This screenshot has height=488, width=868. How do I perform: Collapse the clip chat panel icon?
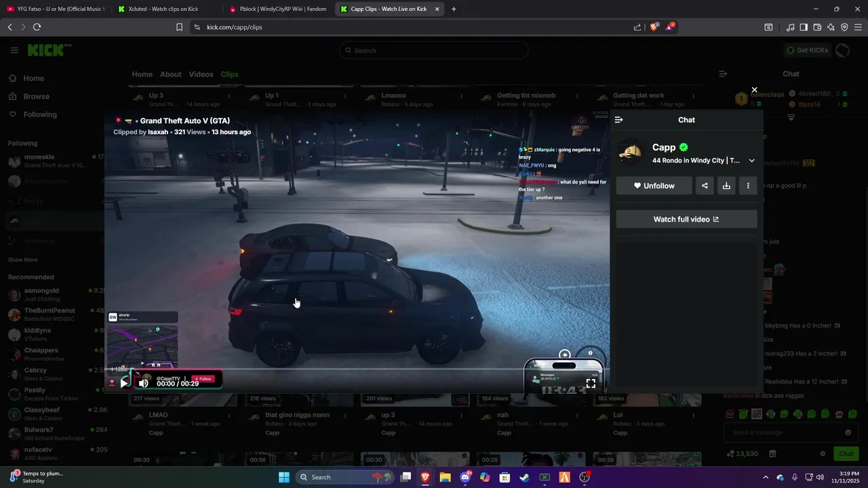tap(618, 119)
